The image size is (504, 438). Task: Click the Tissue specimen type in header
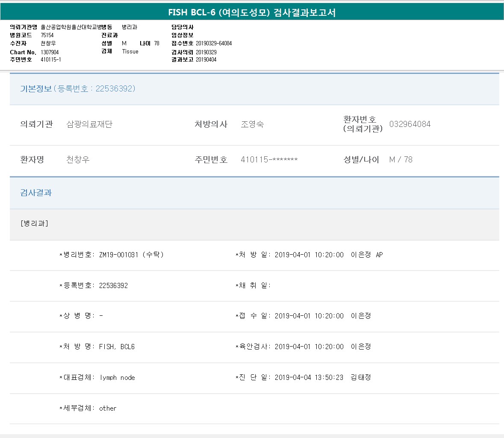click(x=130, y=51)
